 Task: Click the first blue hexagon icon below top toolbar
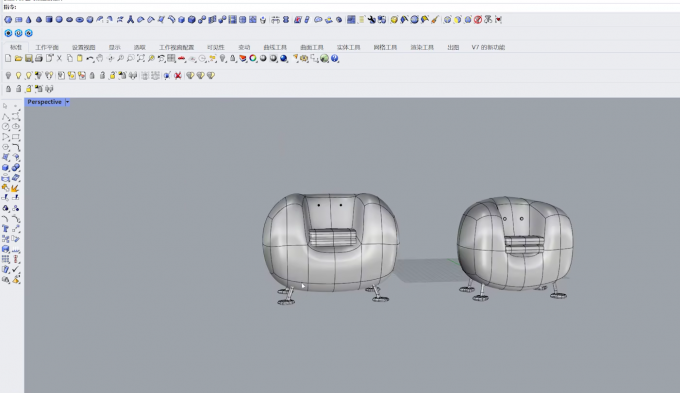tap(8, 33)
